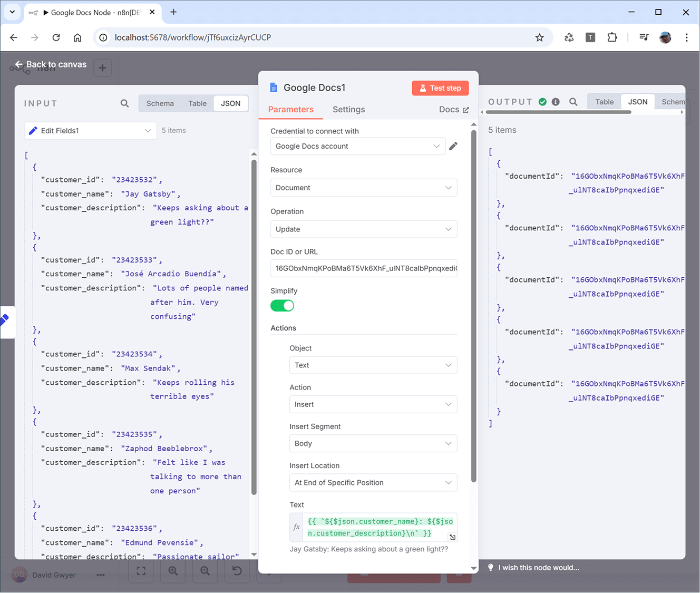The width and height of the screenshot is (700, 593).
Task: Click the Text expression field
Action: point(380,527)
